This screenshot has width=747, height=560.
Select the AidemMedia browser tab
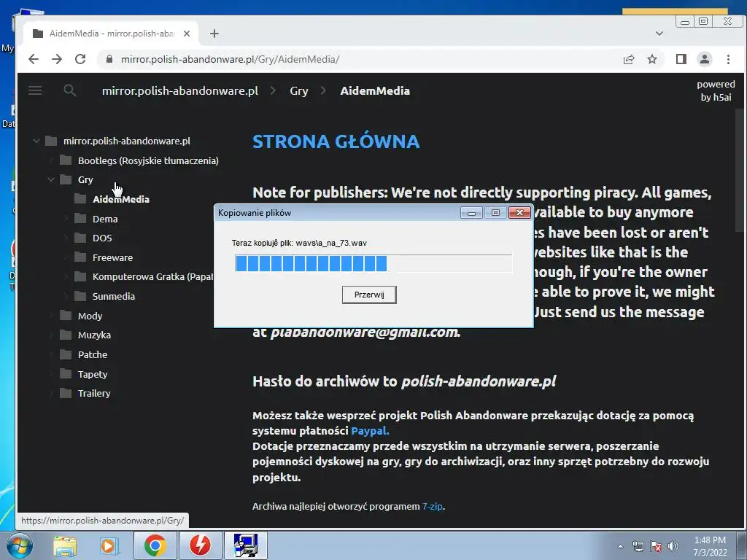pyautogui.click(x=111, y=34)
